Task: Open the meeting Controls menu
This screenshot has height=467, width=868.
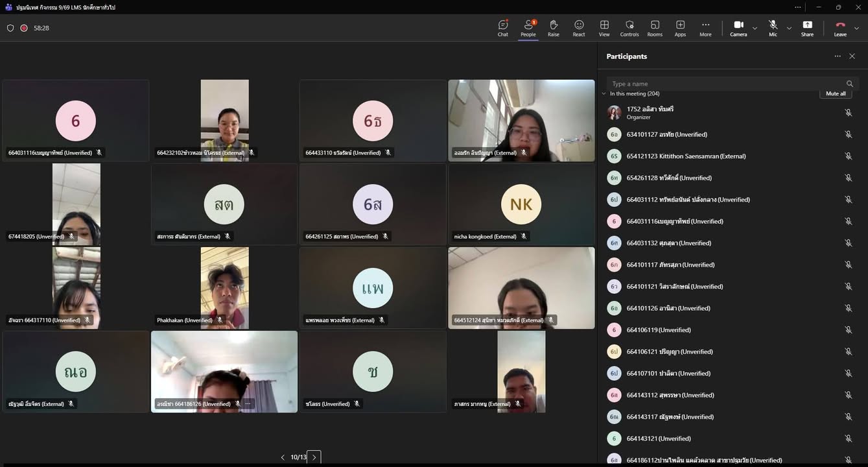Action: [629, 28]
